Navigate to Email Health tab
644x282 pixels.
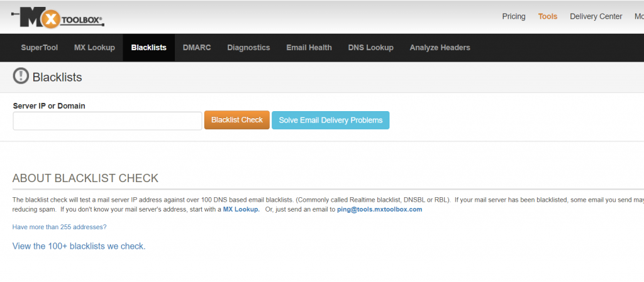click(309, 48)
